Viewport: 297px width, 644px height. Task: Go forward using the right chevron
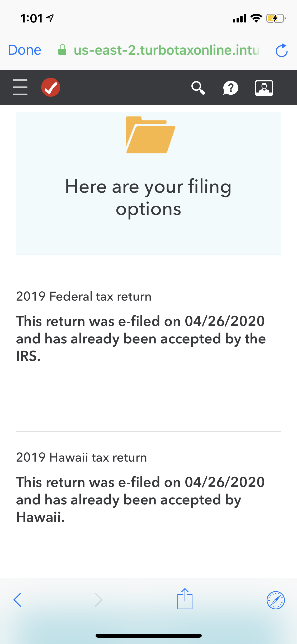(x=98, y=600)
